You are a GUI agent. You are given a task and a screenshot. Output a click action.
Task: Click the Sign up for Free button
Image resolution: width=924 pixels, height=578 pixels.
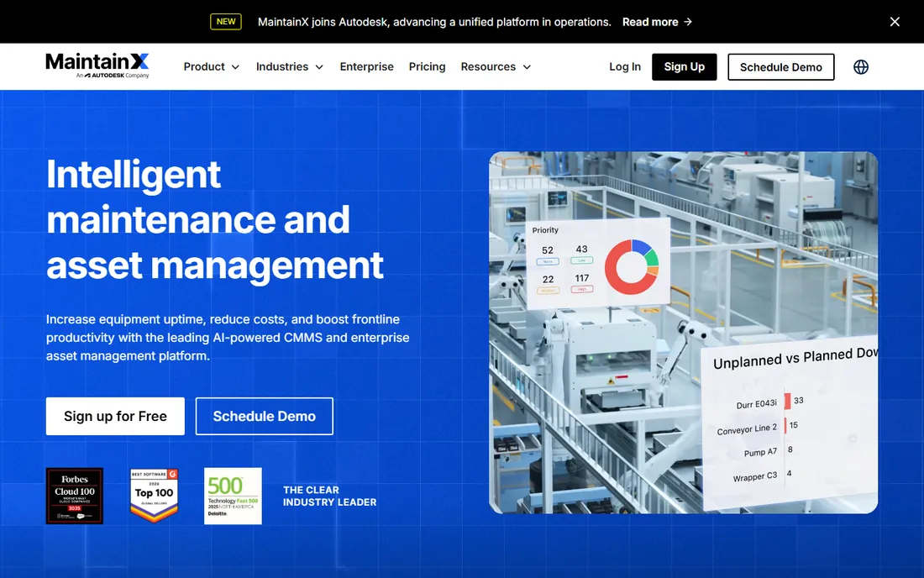[x=116, y=417]
